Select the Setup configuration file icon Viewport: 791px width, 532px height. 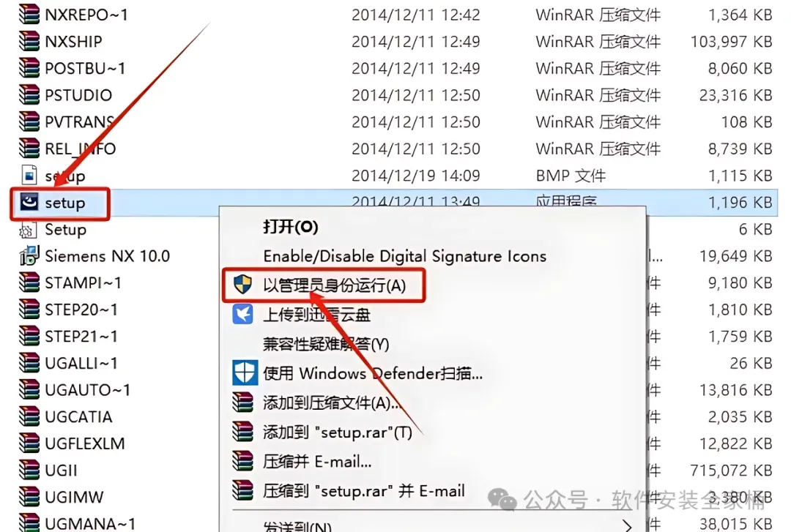point(28,230)
